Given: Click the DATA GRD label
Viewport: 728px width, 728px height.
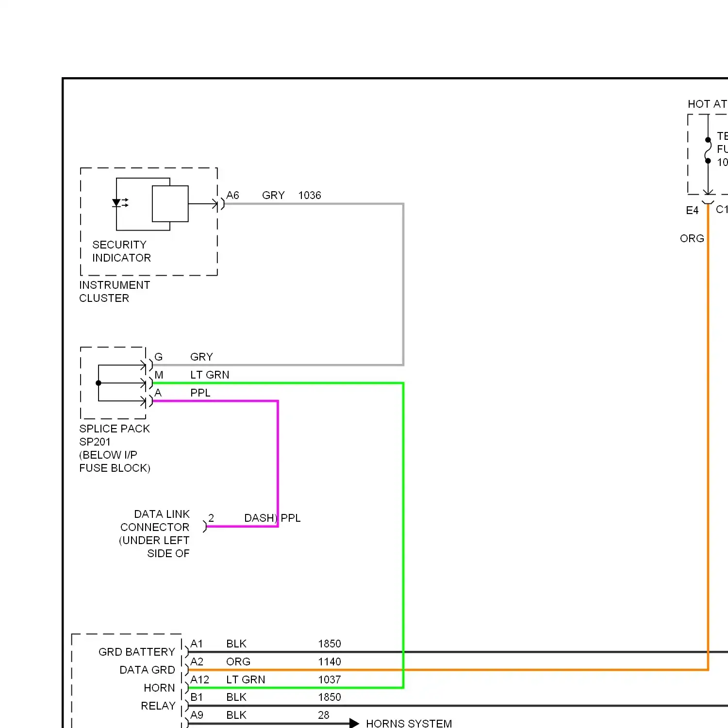Looking at the screenshot, I should (x=148, y=670).
